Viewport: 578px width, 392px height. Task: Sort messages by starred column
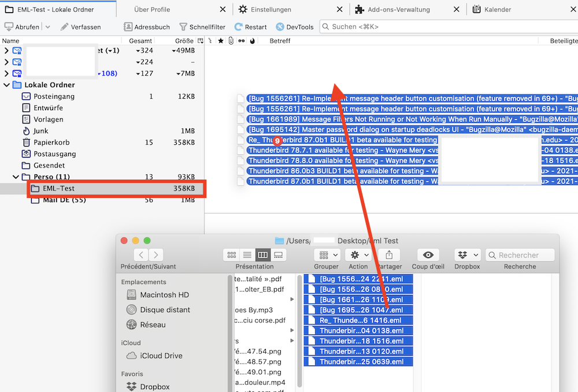pyautogui.click(x=220, y=41)
